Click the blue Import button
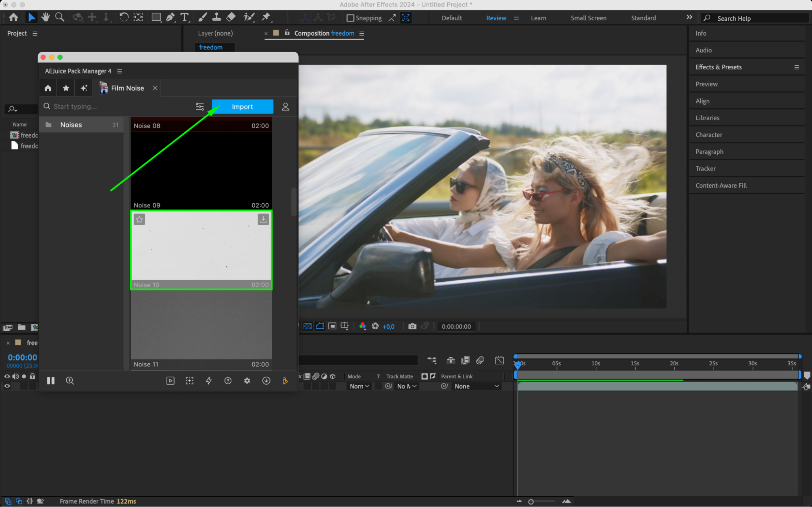 coord(242,107)
